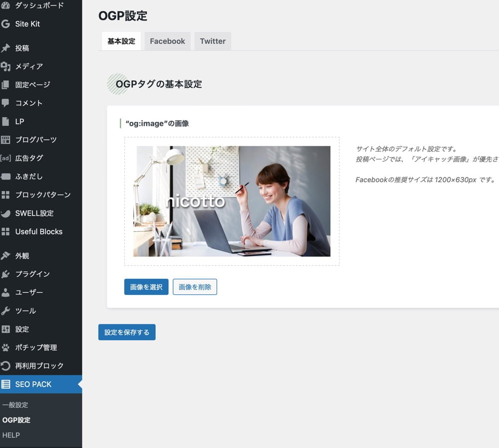This screenshot has height=448, width=499.
Task: Click the Site Kit Google G icon
Action: coord(5,24)
